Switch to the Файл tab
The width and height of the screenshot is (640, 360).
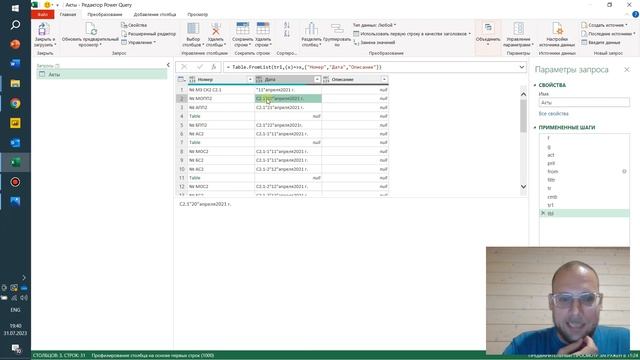[42, 14]
